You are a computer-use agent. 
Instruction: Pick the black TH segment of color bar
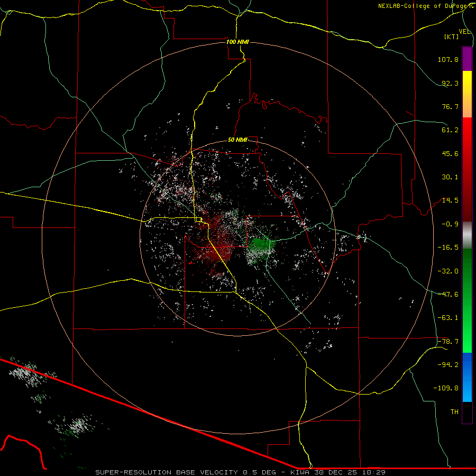[x=467, y=412]
